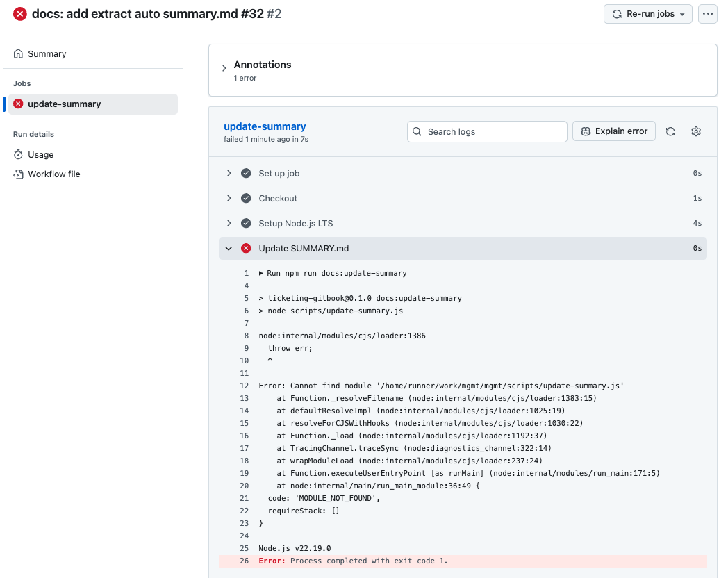Screen dimensions: 728x578
Task: Open Summary in the sidebar
Action: click(x=47, y=54)
